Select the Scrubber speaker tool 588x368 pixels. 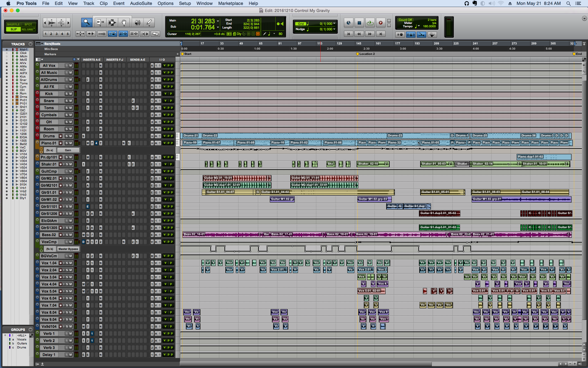click(138, 22)
